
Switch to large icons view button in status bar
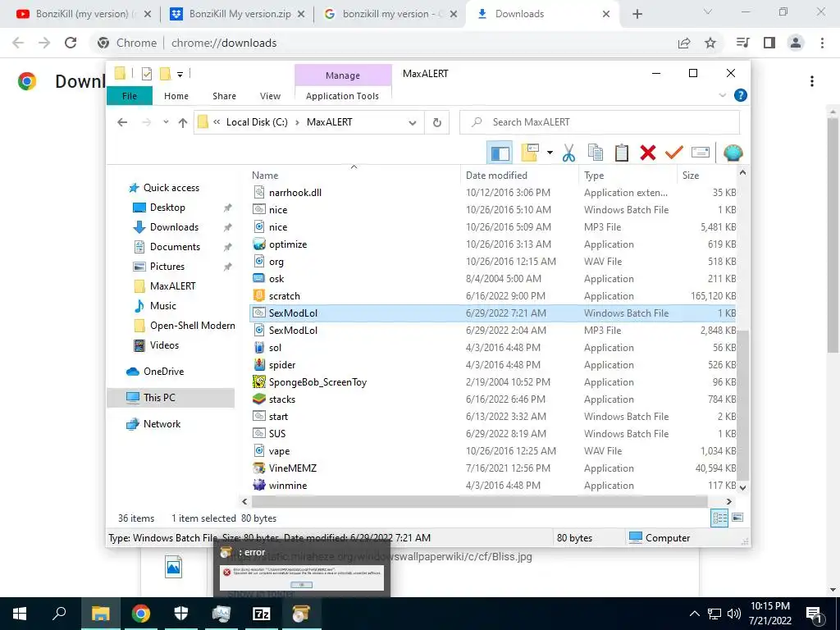[737, 518]
